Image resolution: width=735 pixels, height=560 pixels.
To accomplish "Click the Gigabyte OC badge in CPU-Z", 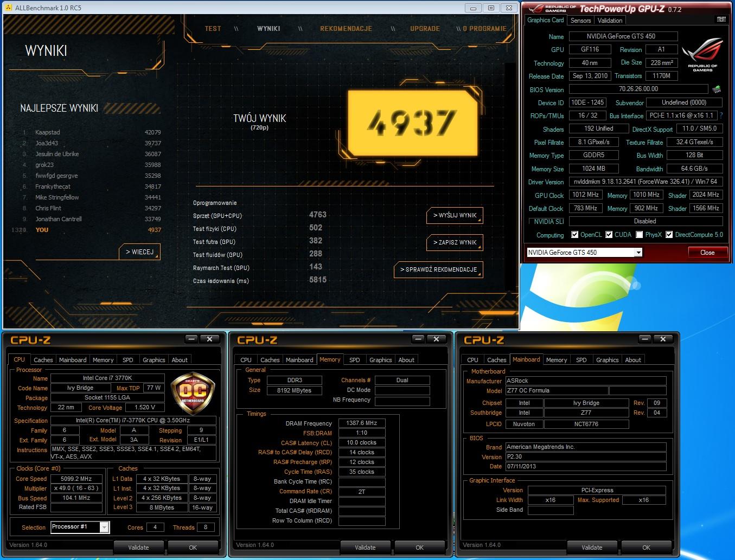I will pyautogui.click(x=193, y=393).
